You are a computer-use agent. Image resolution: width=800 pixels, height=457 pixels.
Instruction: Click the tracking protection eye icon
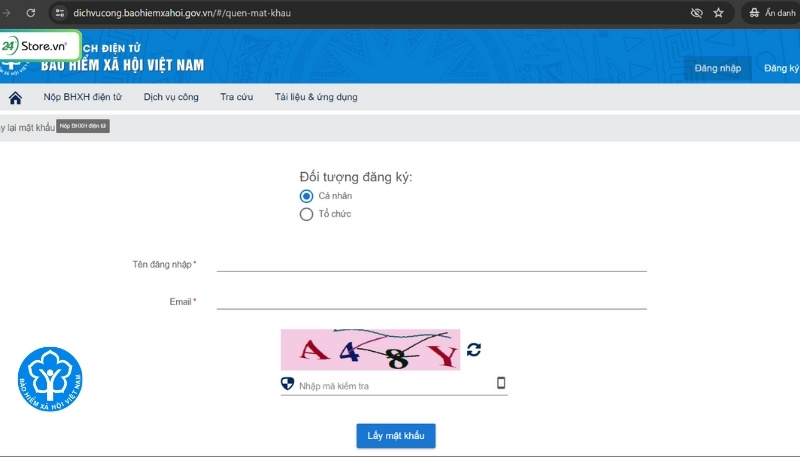696,13
